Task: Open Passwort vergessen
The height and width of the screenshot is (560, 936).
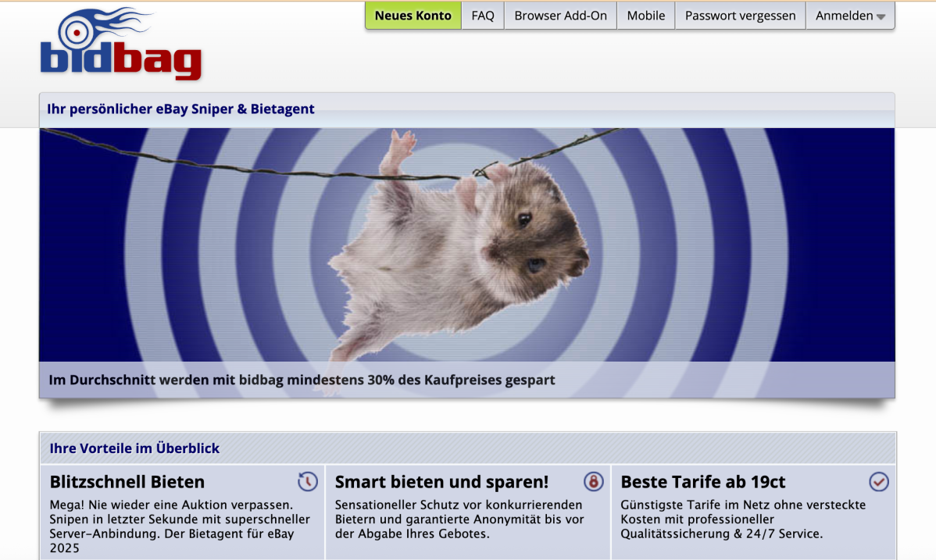Action: 740,16
